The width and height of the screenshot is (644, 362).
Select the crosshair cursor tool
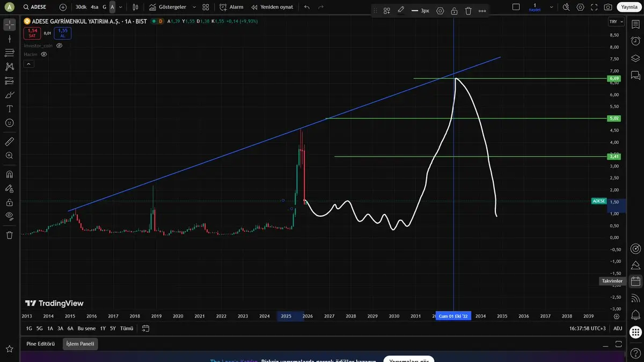coord(9,25)
